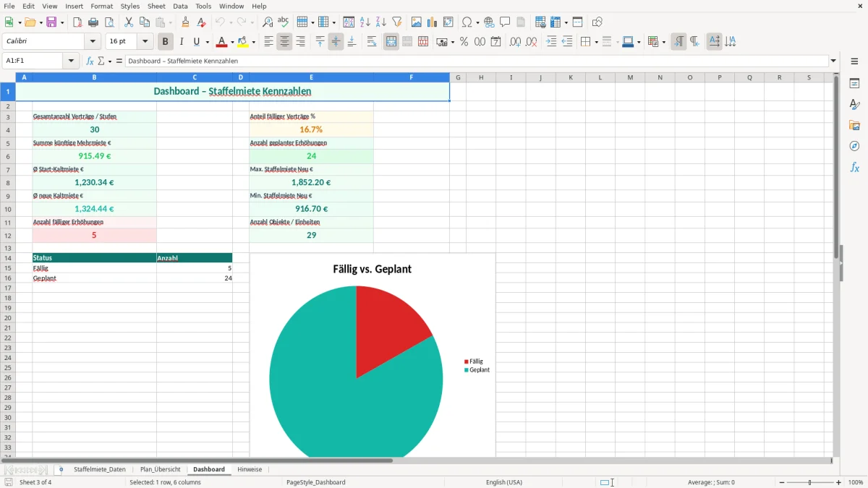
Task: Click the zoom in plus button
Action: coord(839,482)
